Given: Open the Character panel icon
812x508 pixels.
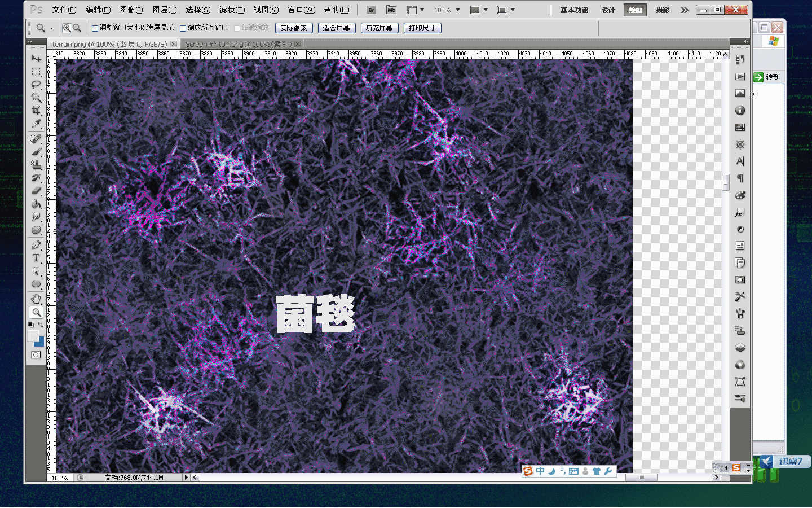Looking at the screenshot, I should (x=740, y=161).
